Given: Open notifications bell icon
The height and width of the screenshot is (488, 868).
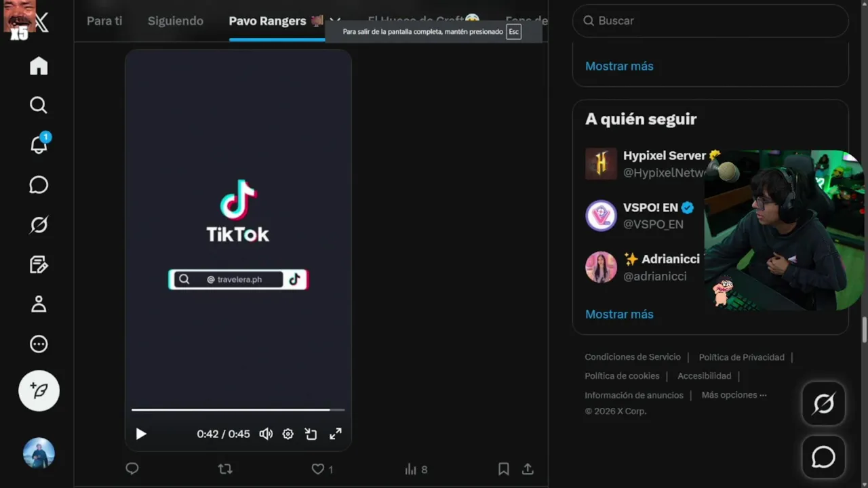Looking at the screenshot, I should (39, 144).
